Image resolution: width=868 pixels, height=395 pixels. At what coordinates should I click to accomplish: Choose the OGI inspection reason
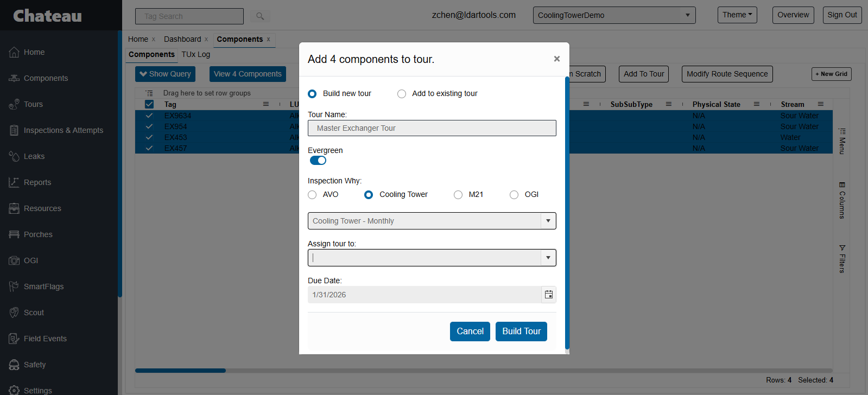point(514,195)
